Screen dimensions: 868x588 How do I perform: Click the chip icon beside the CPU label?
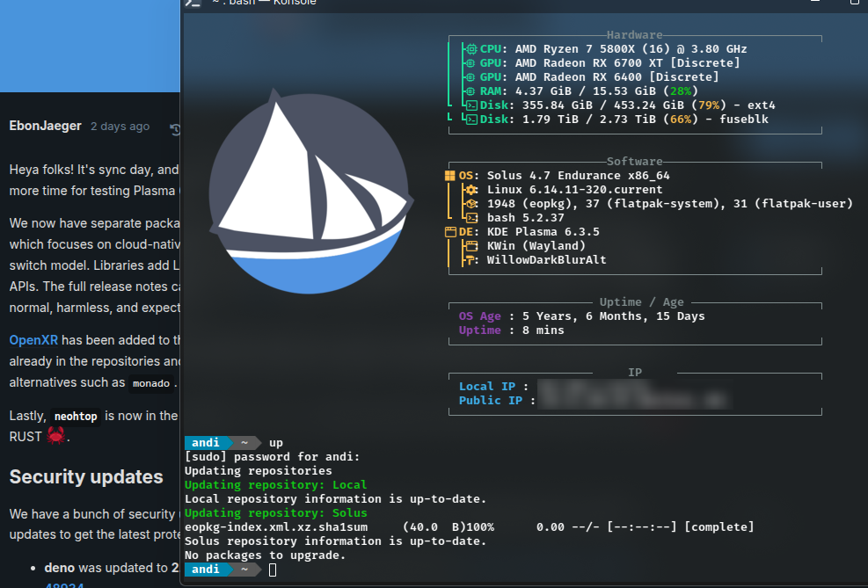pyautogui.click(x=471, y=49)
